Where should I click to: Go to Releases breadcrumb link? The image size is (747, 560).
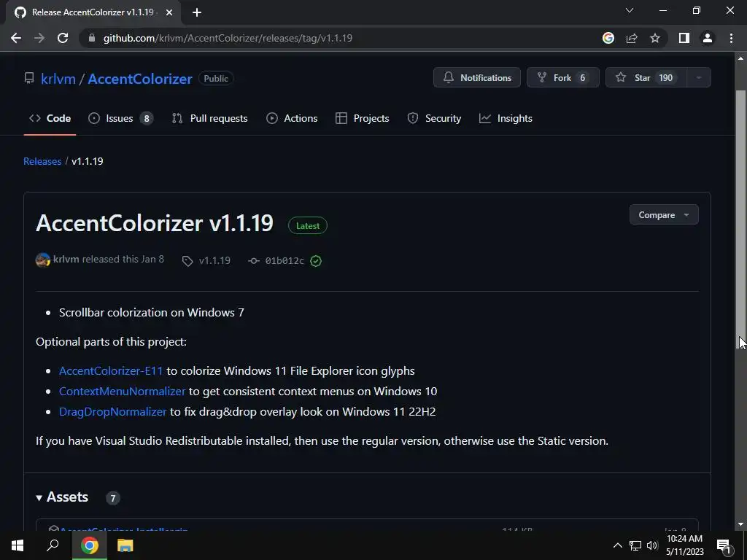pos(42,161)
